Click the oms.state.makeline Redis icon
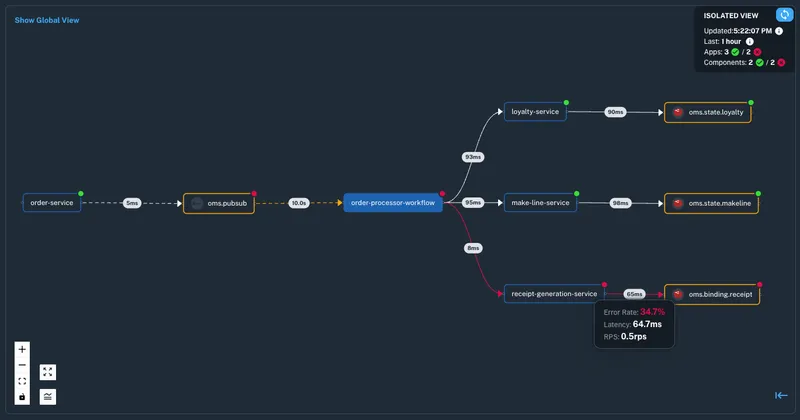This screenshot has height=420, width=800. [678, 204]
